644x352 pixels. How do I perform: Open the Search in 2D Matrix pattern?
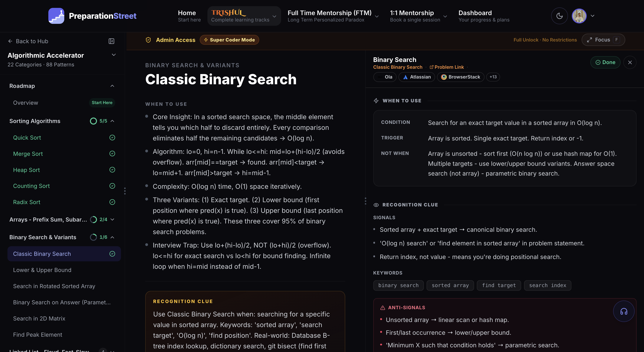pos(39,319)
